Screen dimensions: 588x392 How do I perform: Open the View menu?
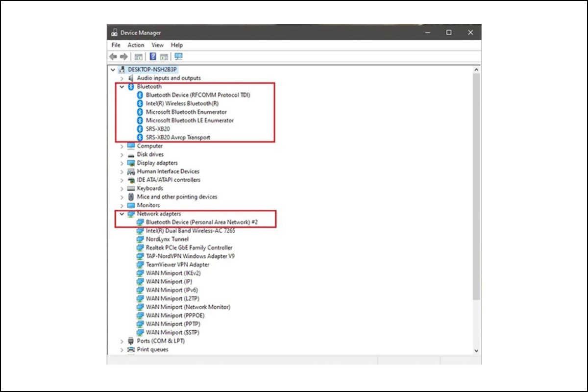[158, 45]
